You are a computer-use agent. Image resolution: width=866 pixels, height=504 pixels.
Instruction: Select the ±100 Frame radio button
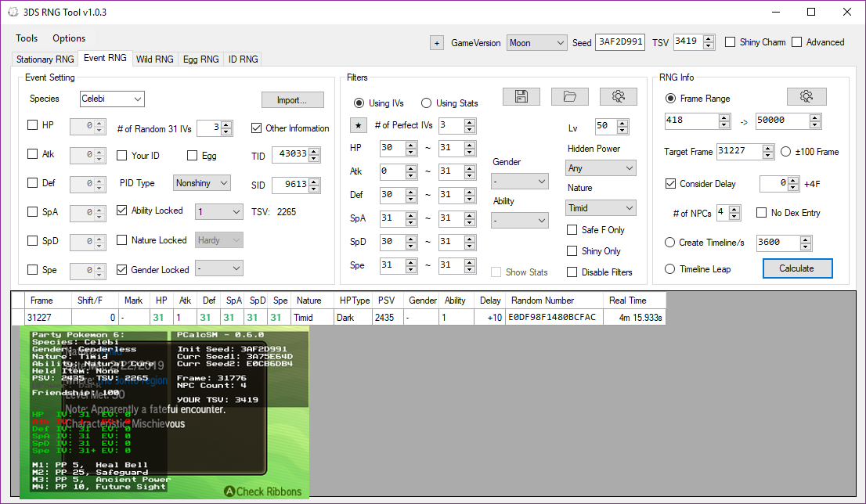(786, 151)
